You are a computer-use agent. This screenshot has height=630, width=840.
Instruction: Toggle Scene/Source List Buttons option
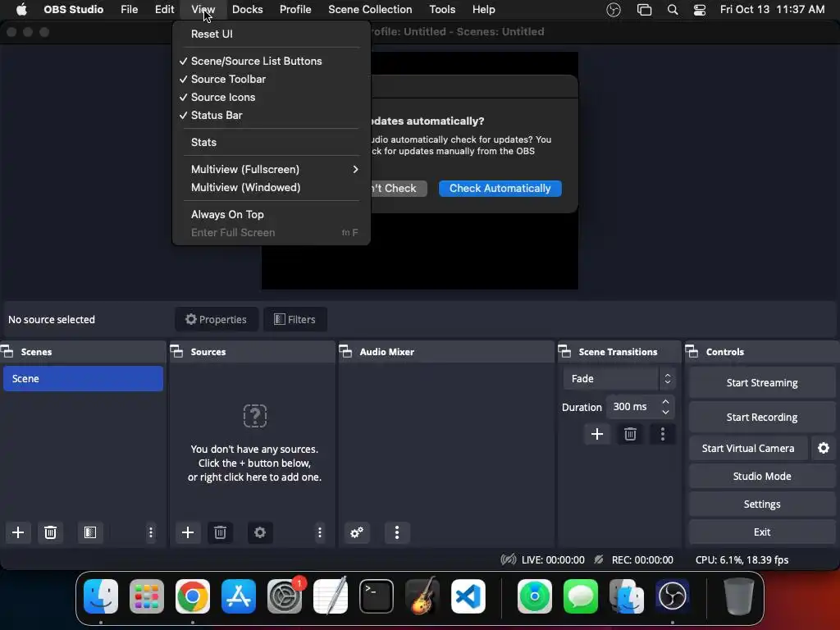tap(271, 61)
